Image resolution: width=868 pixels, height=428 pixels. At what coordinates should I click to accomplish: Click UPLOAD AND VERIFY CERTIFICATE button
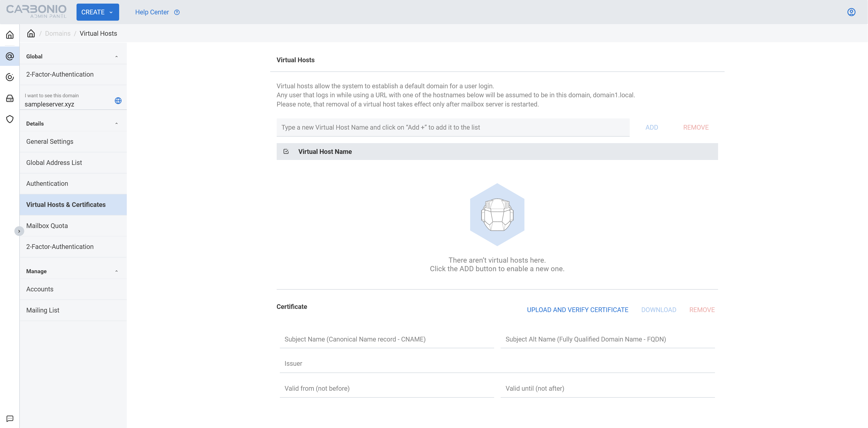[577, 310]
